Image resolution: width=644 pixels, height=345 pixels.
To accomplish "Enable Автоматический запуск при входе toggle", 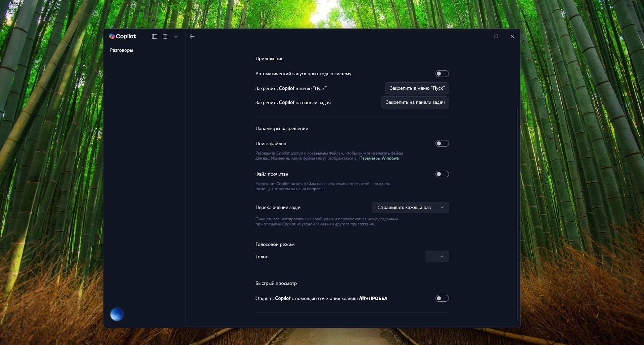I will (x=442, y=74).
